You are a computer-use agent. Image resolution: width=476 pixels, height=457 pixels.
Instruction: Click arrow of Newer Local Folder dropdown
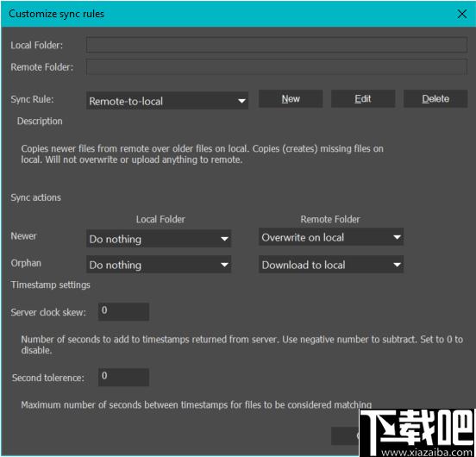point(224,239)
